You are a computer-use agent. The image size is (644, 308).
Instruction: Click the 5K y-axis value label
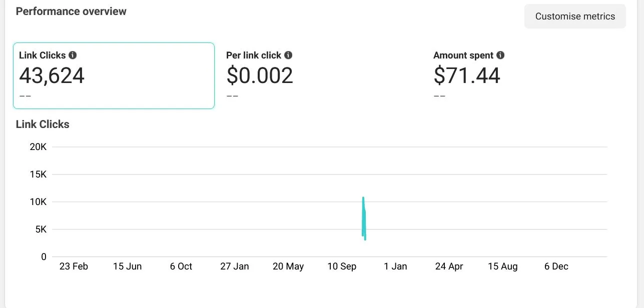[40, 229]
